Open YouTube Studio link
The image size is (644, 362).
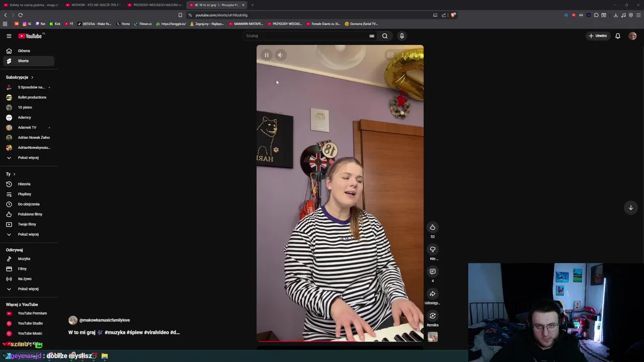29,323
